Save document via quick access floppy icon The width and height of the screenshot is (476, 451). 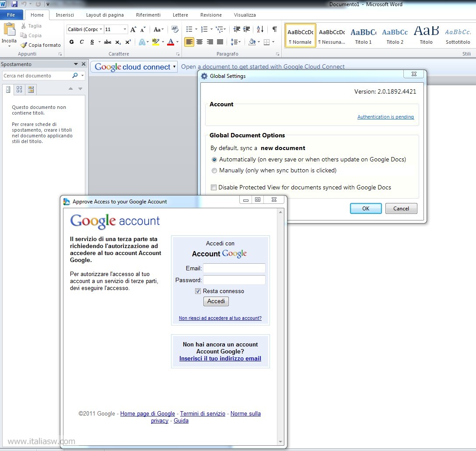click(x=14, y=4)
